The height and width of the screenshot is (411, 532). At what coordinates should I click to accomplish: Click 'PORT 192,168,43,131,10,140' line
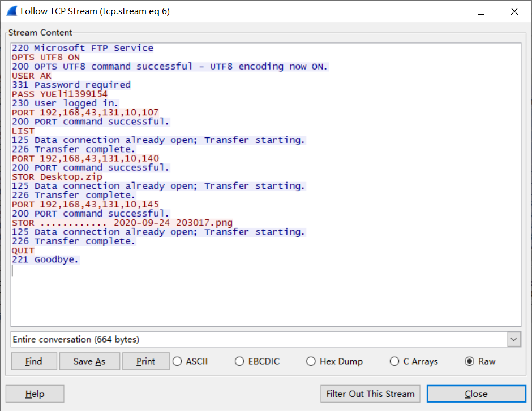pyautogui.click(x=85, y=158)
